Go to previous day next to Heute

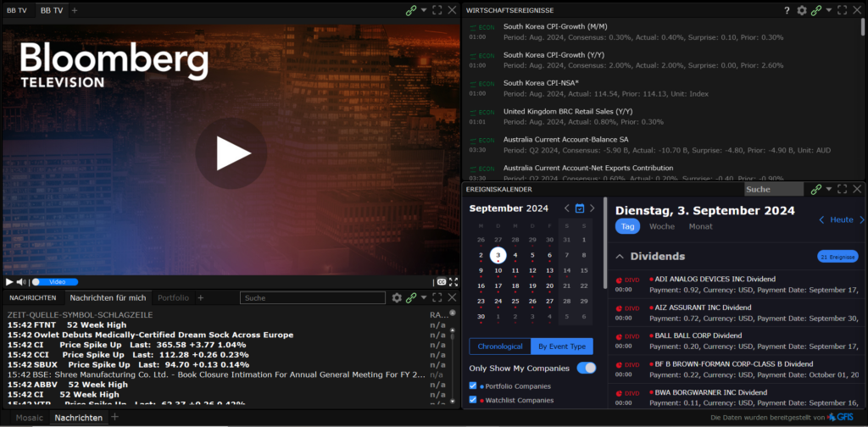coord(822,219)
